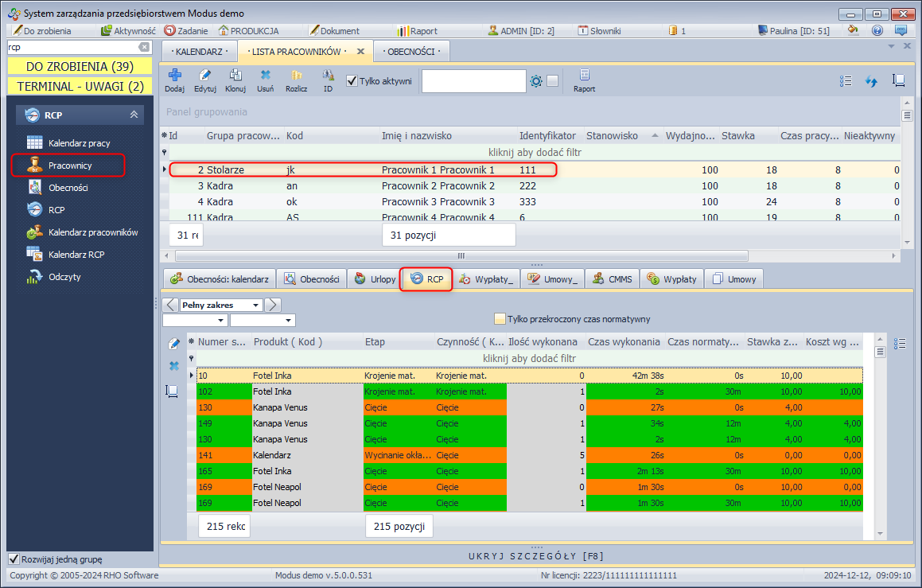Image resolution: width=922 pixels, height=588 pixels.
Task: Click the Edytuj pencil icon in toolbar
Action: click(x=205, y=80)
